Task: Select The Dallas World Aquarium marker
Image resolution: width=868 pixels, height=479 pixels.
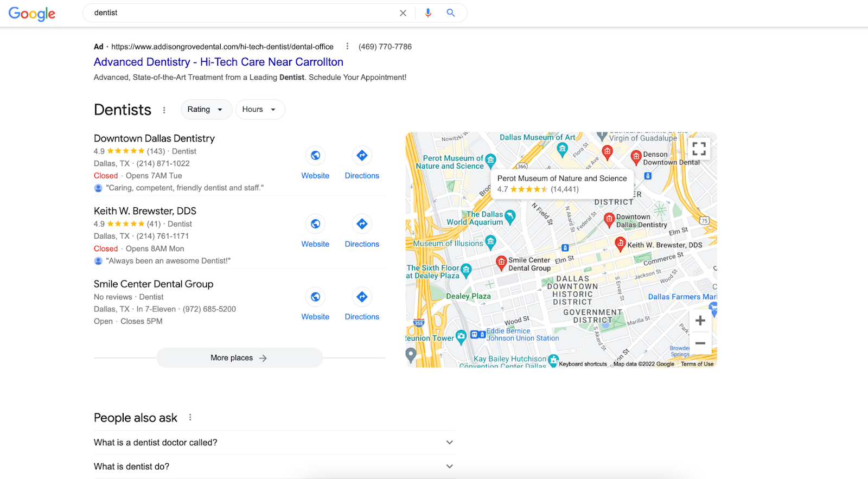Action: [509, 217]
